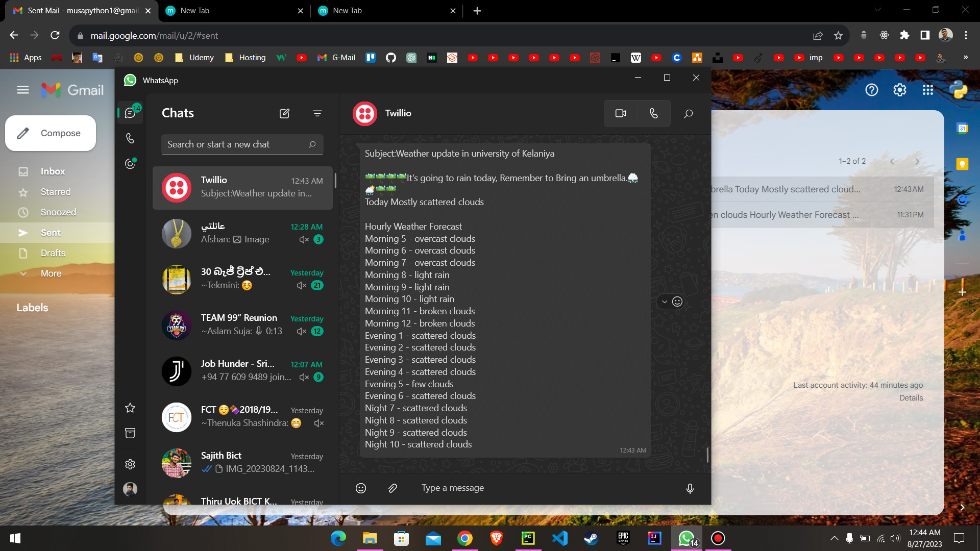Show hidden bookmarks via the overflow chevron
This screenshot has height=551, width=980.
(x=966, y=58)
